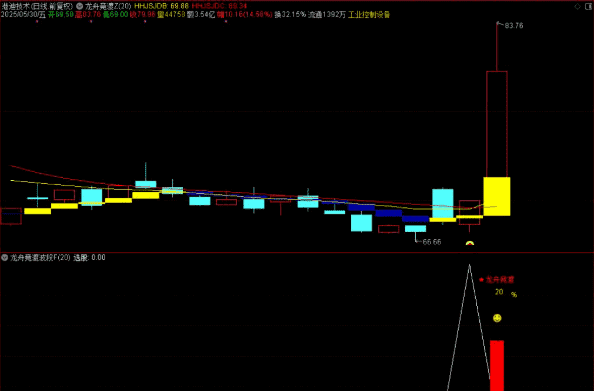
Task: Click the red star next to red label
Action: (x=481, y=280)
